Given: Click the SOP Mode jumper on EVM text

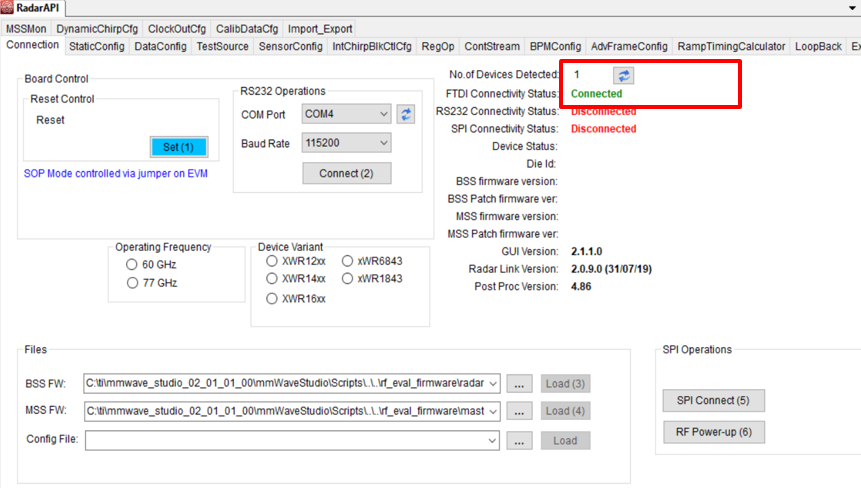Looking at the screenshot, I should [116, 173].
